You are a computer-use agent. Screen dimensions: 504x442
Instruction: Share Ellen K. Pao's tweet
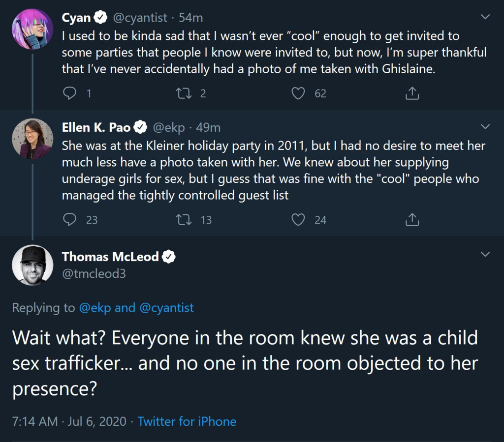click(412, 219)
